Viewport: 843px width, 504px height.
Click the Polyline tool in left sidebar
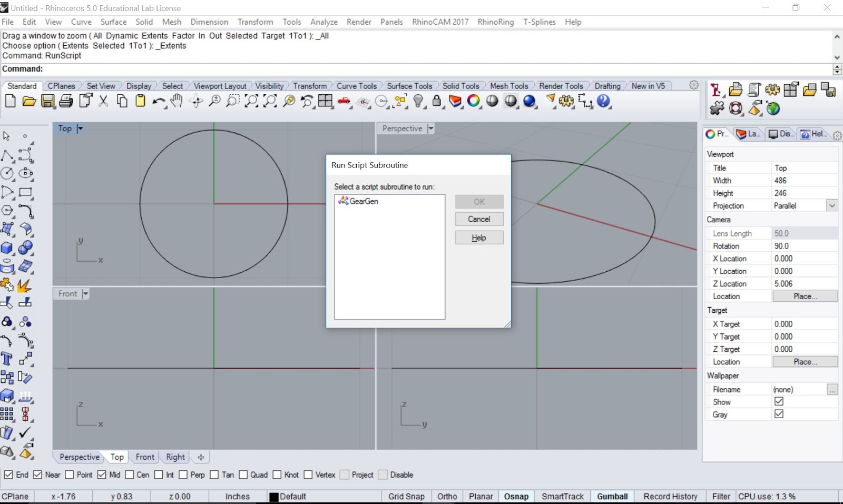pos(7,155)
